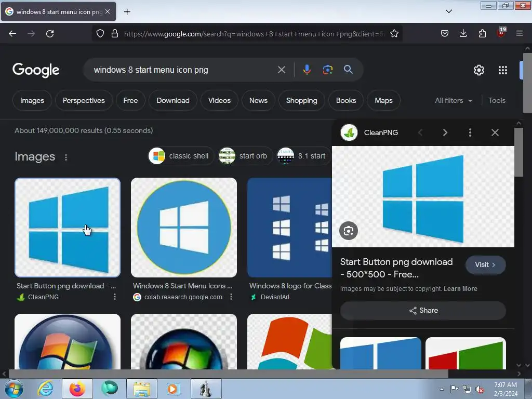
Task: Open the list all tabs dropdown
Action: 448,11
